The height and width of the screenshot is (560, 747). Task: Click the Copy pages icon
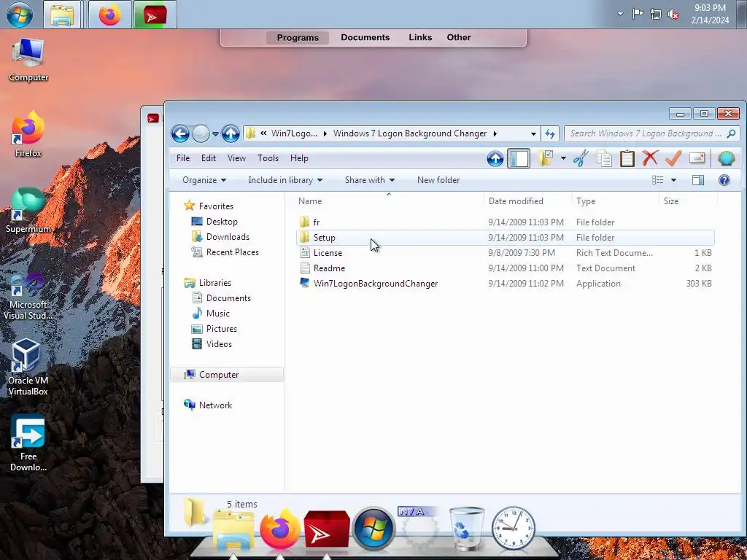[x=604, y=158]
